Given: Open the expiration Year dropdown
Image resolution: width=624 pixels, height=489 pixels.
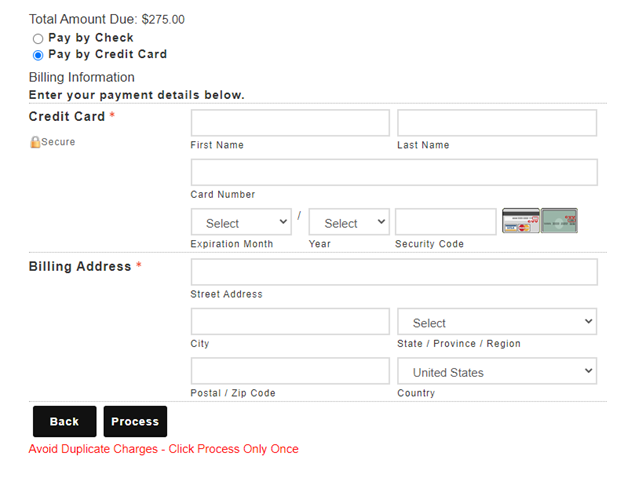Looking at the screenshot, I should pos(349,222).
